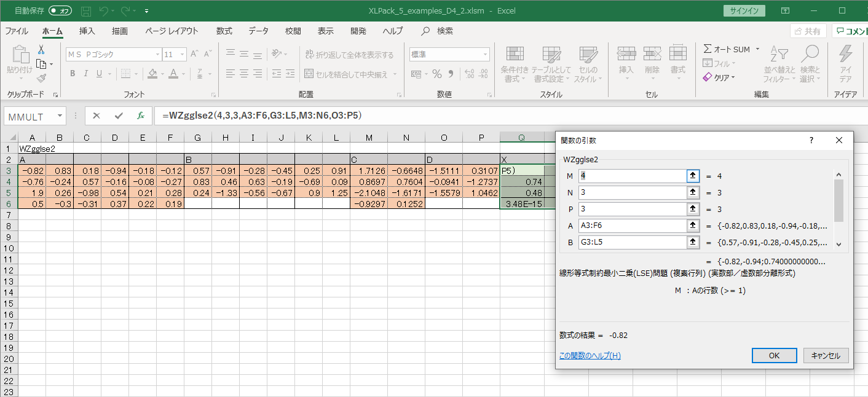868x397 pixels.
Task: Click the collapse dialog icon for field M
Action: pyautogui.click(x=693, y=176)
